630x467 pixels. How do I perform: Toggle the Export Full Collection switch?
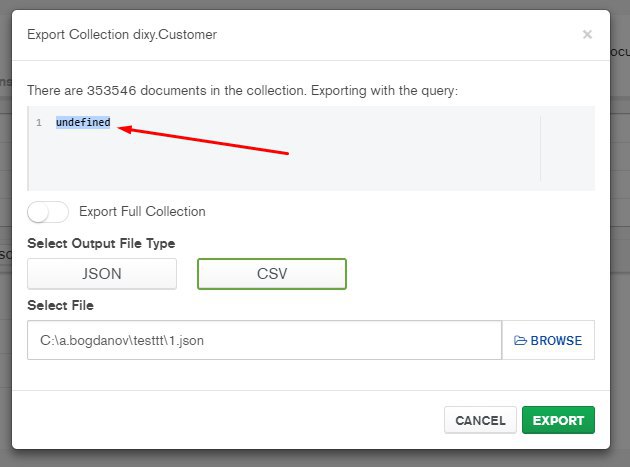(x=48, y=212)
